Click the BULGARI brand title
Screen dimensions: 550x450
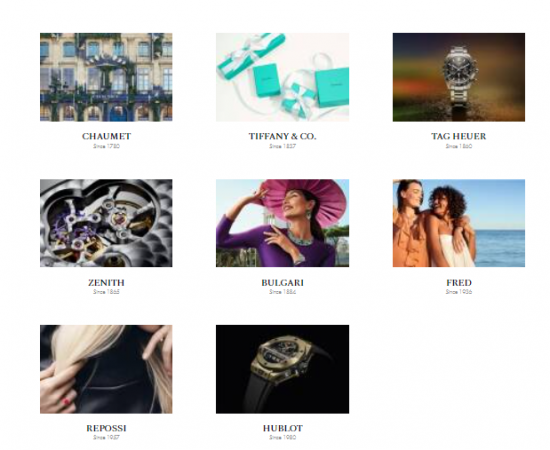(x=282, y=283)
